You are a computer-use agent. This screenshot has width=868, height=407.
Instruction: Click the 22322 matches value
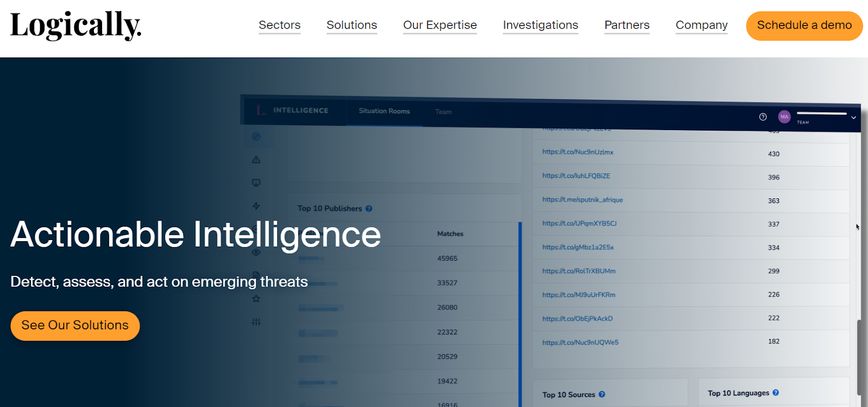[448, 332]
